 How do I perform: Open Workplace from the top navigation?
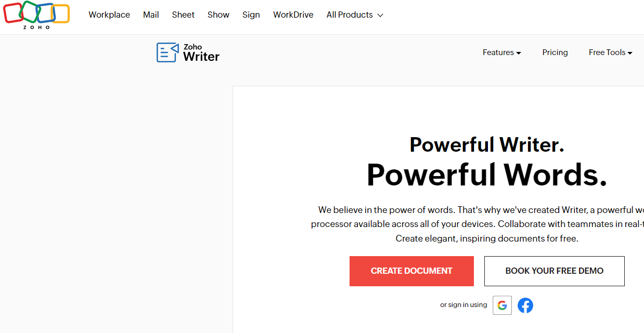pos(109,15)
